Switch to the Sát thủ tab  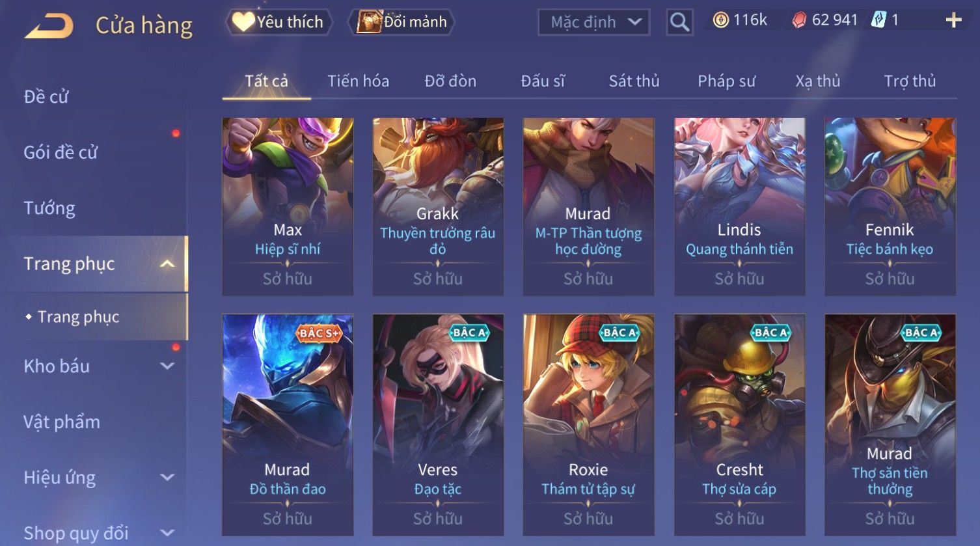634,81
